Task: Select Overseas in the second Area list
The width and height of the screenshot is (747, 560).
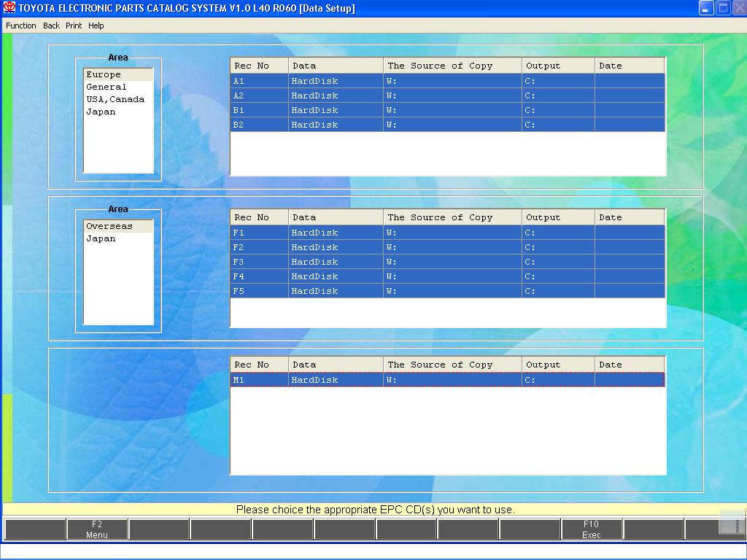Action: pyautogui.click(x=109, y=226)
